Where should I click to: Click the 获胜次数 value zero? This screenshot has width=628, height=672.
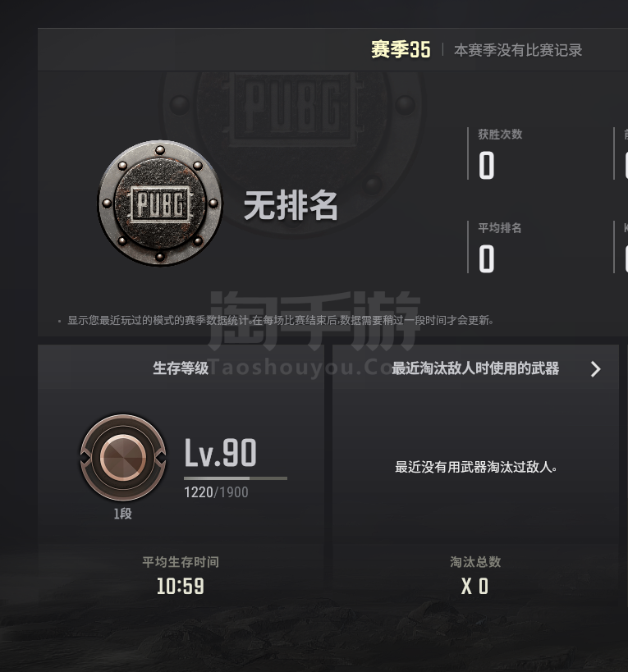[x=487, y=166]
